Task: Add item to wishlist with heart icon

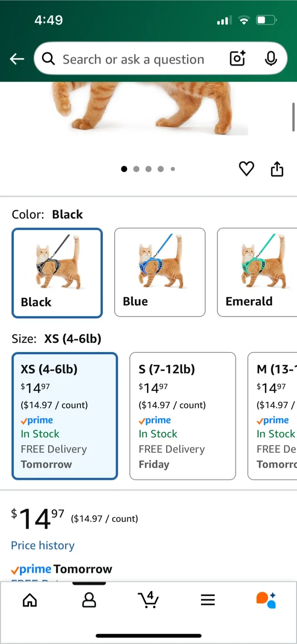Action: 246,169
